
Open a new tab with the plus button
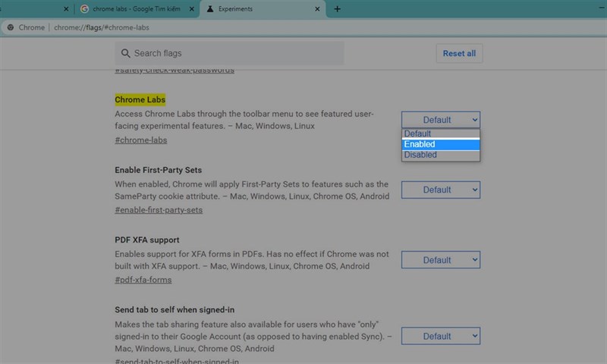point(337,9)
